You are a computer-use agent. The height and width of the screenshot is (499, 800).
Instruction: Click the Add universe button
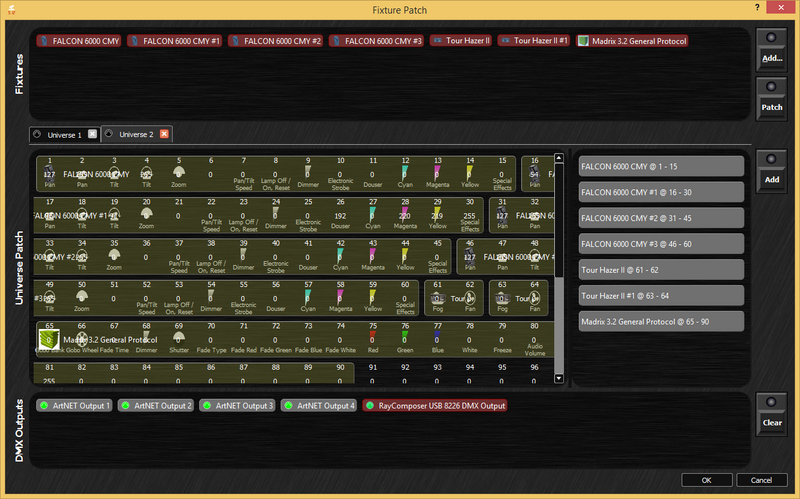click(771, 170)
